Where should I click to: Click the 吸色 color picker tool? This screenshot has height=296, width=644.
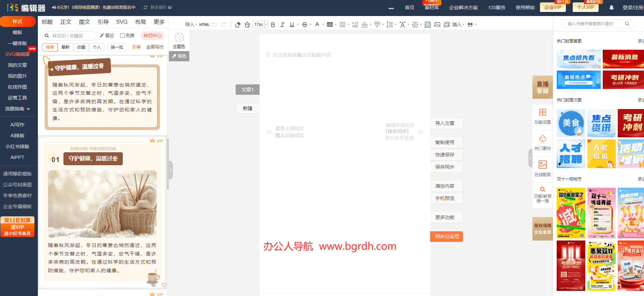click(179, 56)
